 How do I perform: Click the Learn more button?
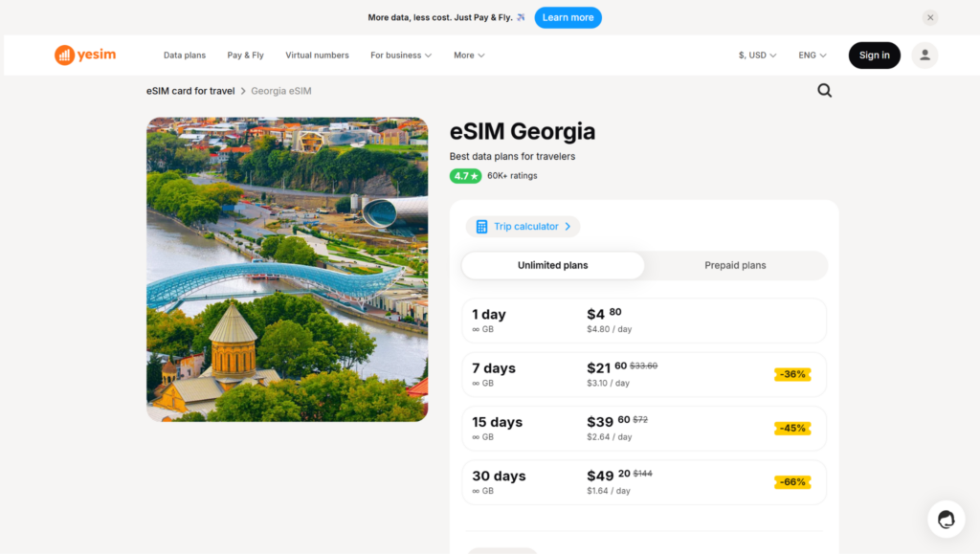[568, 17]
